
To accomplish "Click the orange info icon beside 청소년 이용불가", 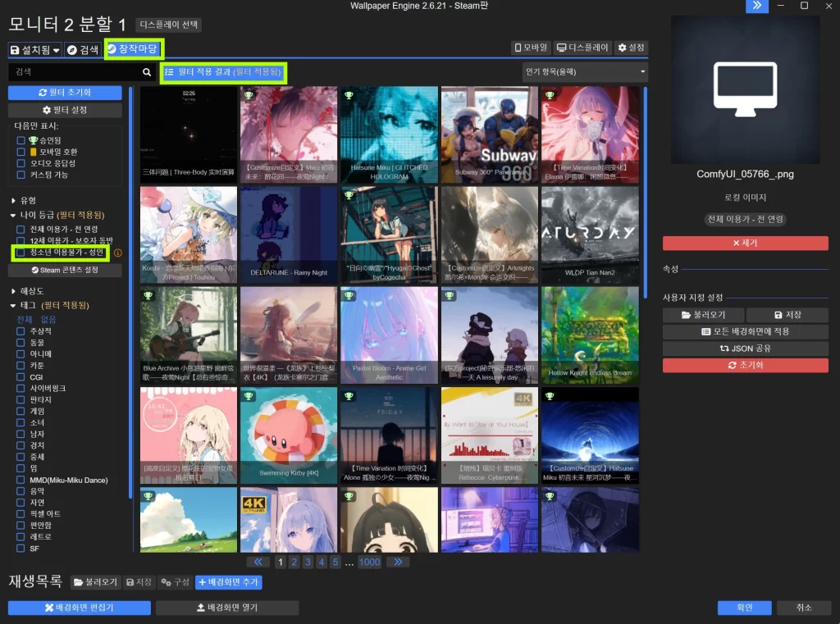I will pos(117,253).
